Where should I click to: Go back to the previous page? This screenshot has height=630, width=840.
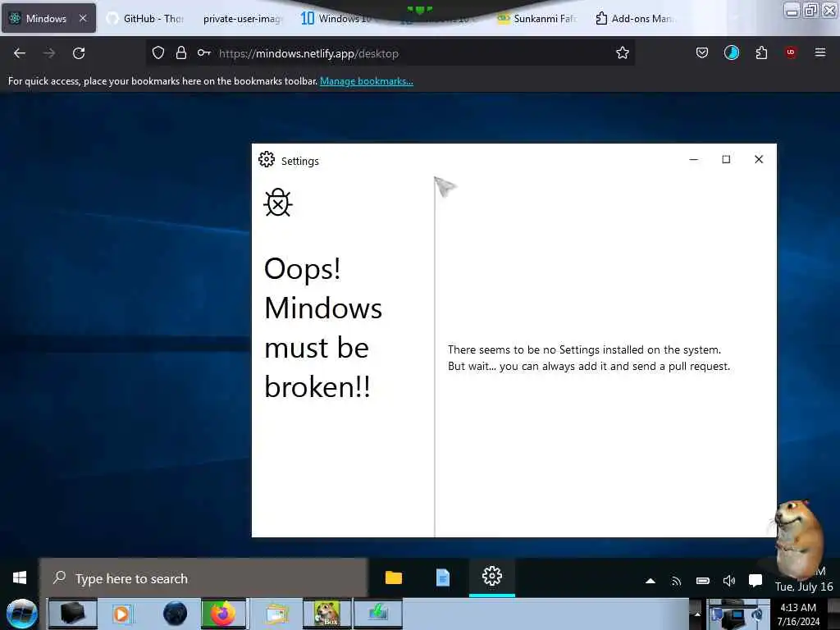click(x=20, y=53)
